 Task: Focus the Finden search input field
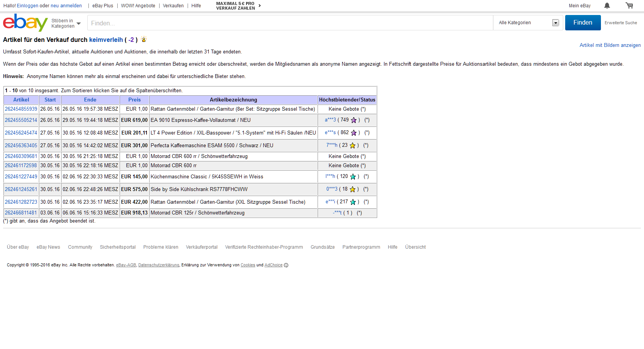[x=290, y=23]
